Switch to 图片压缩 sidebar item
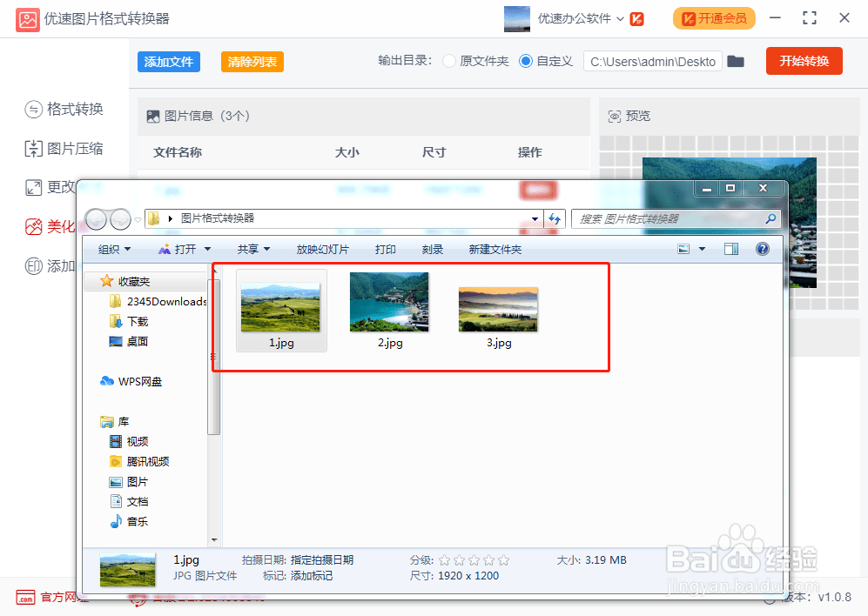 (x=64, y=148)
